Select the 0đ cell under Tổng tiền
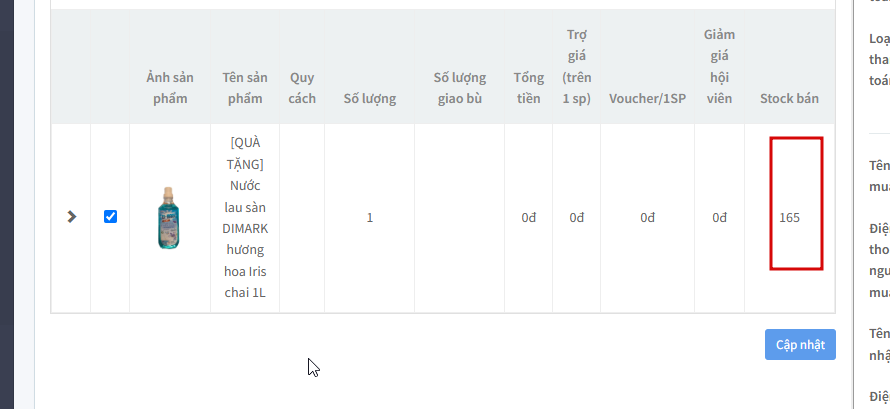 click(x=529, y=217)
